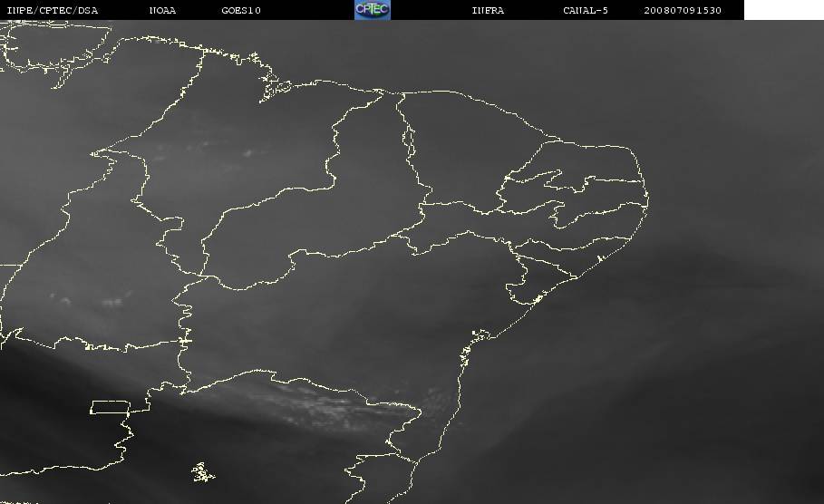Click inside the small Sergipe state outline
824x504 pixels.
click(x=524, y=288)
